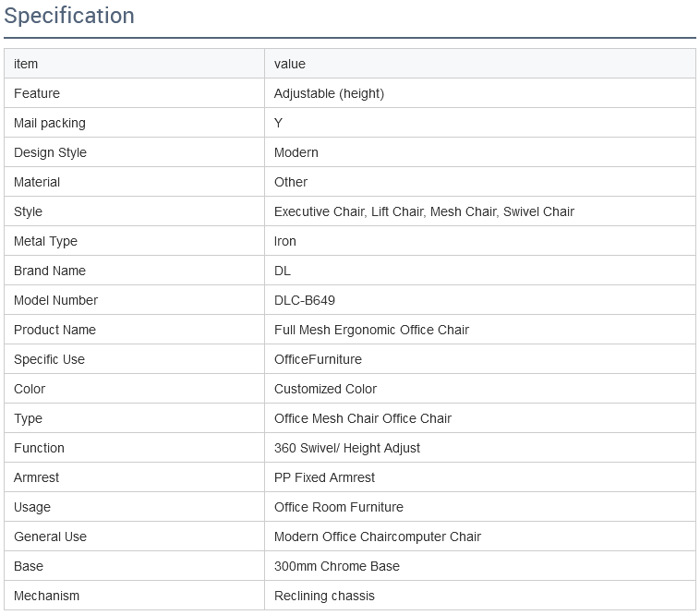The image size is (700, 615).
Task: Click the Specification heading
Action: [69, 16]
